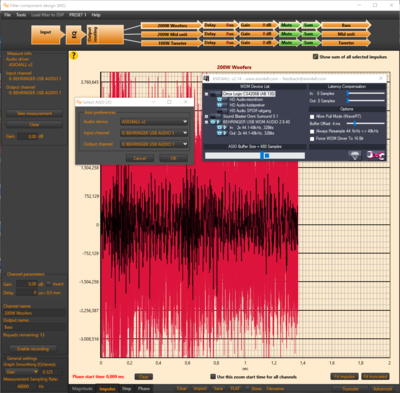Viewport: 400px width, 393px height.
Task: Click the ASIO4ALL parachute reset defaults icon
Action: point(355,155)
